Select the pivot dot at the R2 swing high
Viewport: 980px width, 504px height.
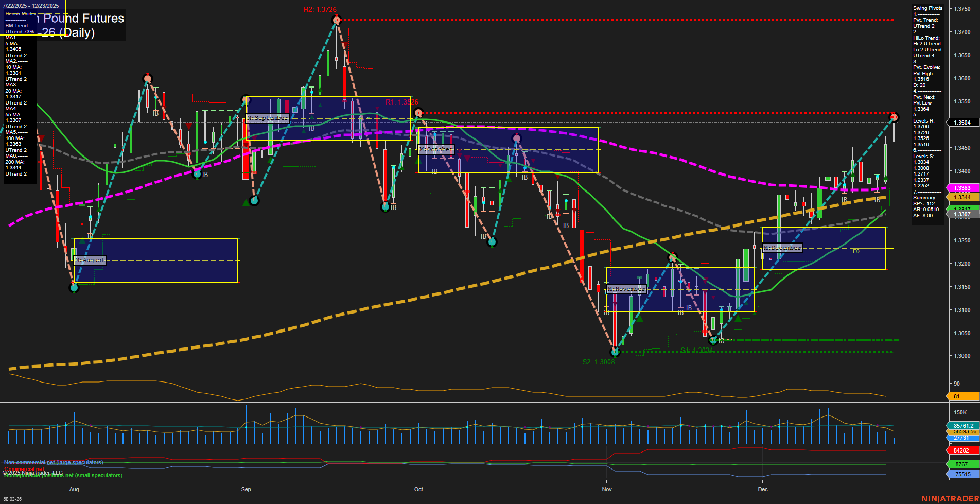[337, 20]
